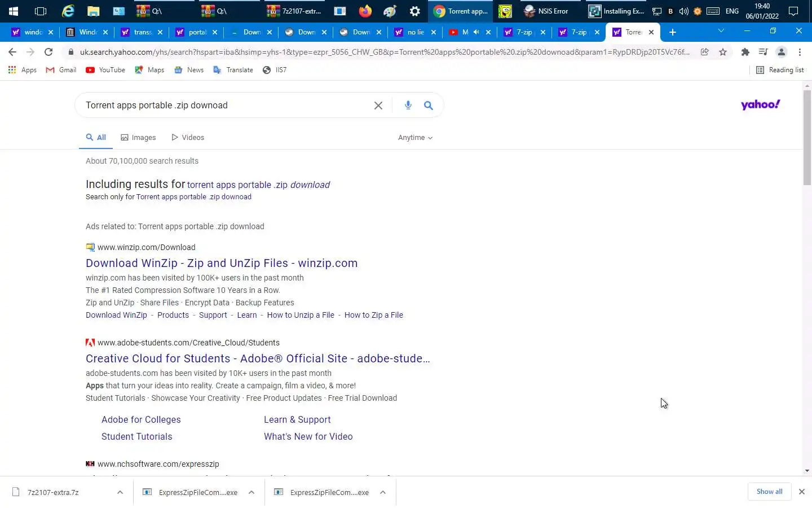
Task: Open the 7z2107-extr... taskbar window
Action: pos(295,11)
